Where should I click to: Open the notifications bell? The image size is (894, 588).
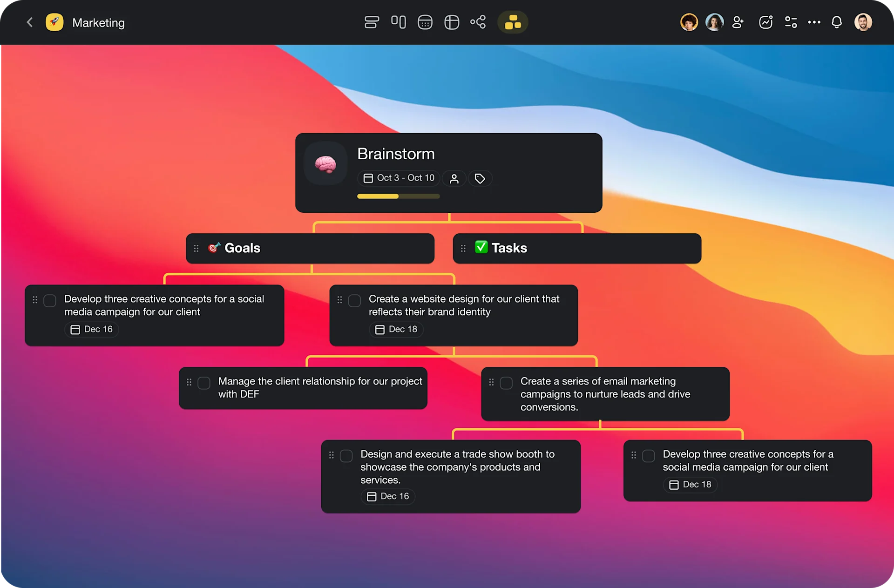click(837, 22)
